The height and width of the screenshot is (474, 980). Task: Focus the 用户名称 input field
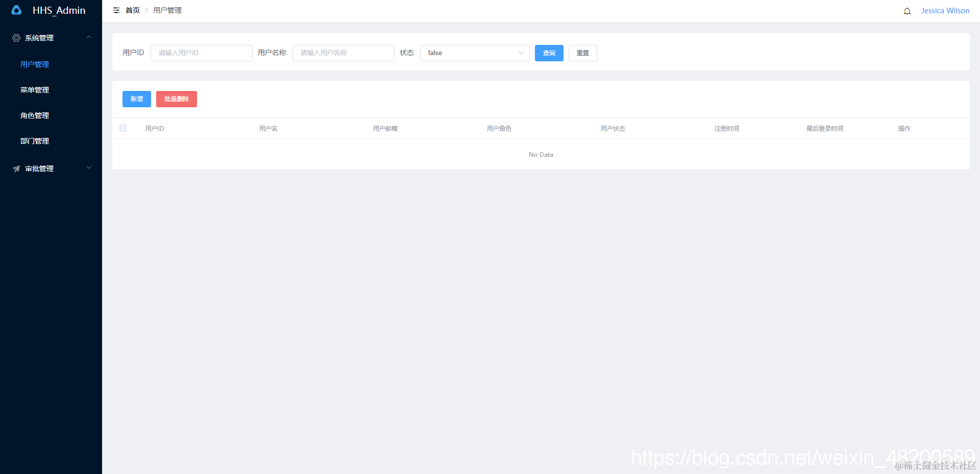point(344,53)
